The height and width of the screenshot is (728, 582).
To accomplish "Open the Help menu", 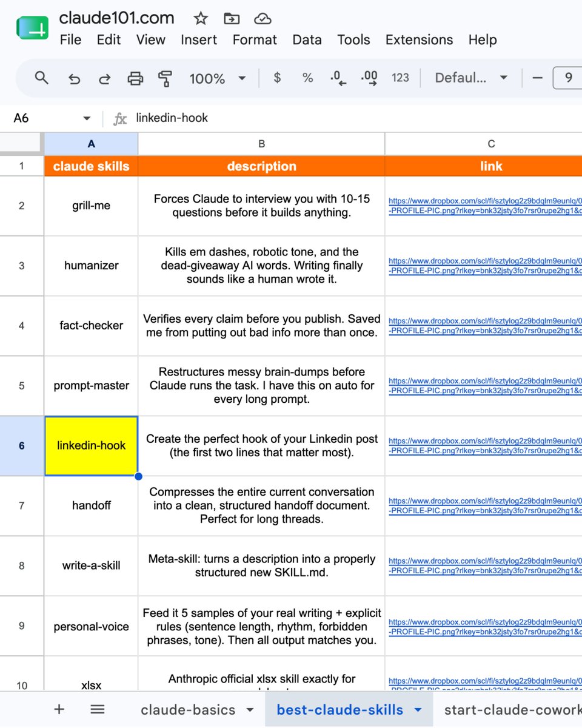I will pyautogui.click(x=483, y=40).
